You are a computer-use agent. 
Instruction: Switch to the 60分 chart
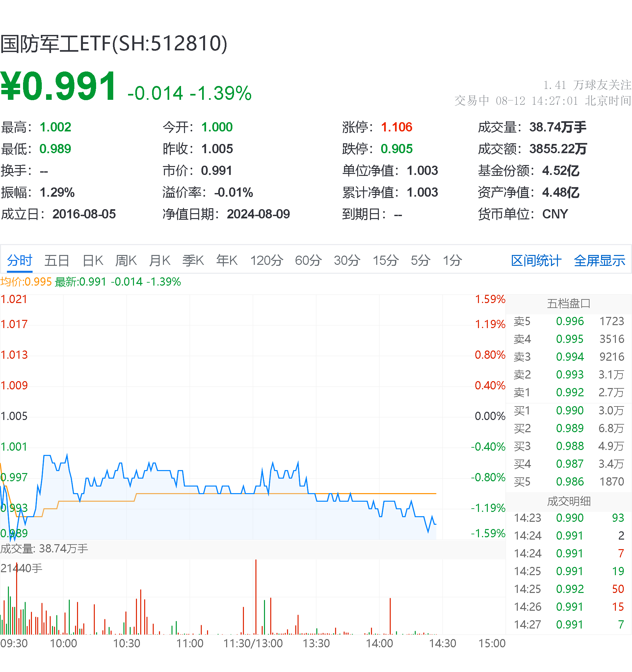click(x=308, y=261)
